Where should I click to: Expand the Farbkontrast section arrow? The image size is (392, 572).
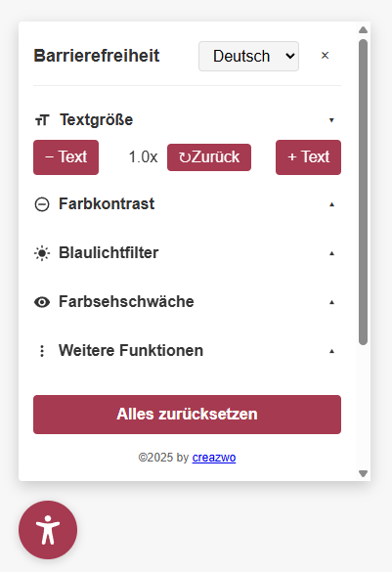coord(331,204)
